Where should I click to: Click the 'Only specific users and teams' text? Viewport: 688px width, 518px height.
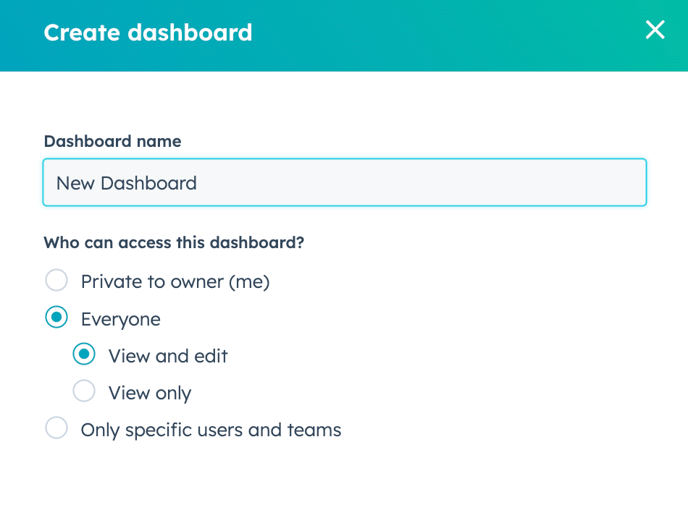click(x=211, y=430)
